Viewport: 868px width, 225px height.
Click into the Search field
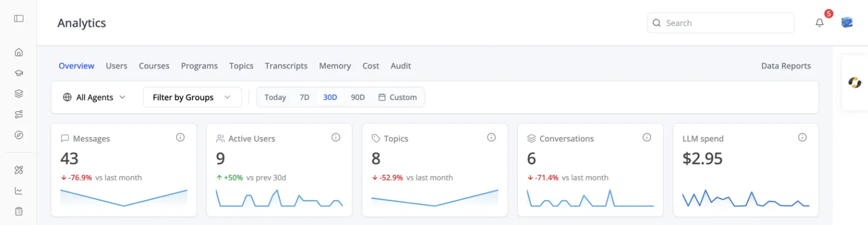pyautogui.click(x=721, y=23)
